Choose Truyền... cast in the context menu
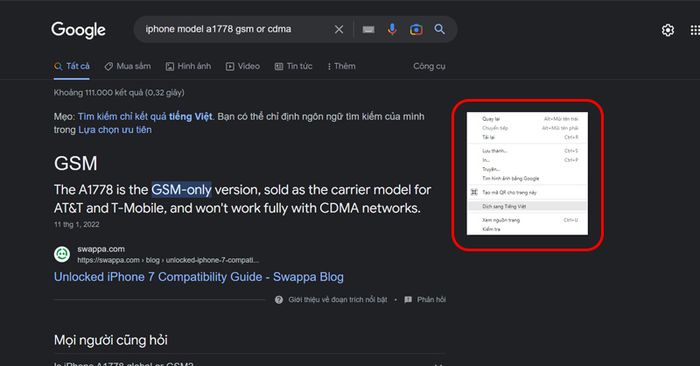The image size is (700, 366). click(527, 169)
